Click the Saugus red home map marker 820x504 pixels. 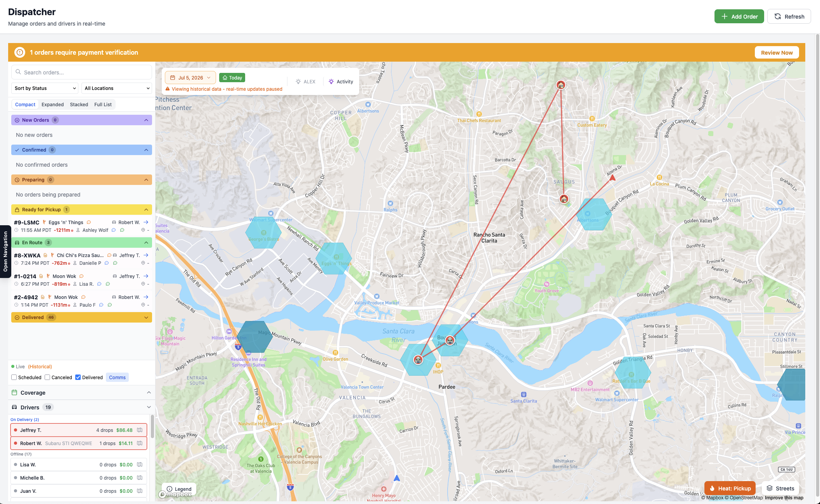click(x=564, y=199)
